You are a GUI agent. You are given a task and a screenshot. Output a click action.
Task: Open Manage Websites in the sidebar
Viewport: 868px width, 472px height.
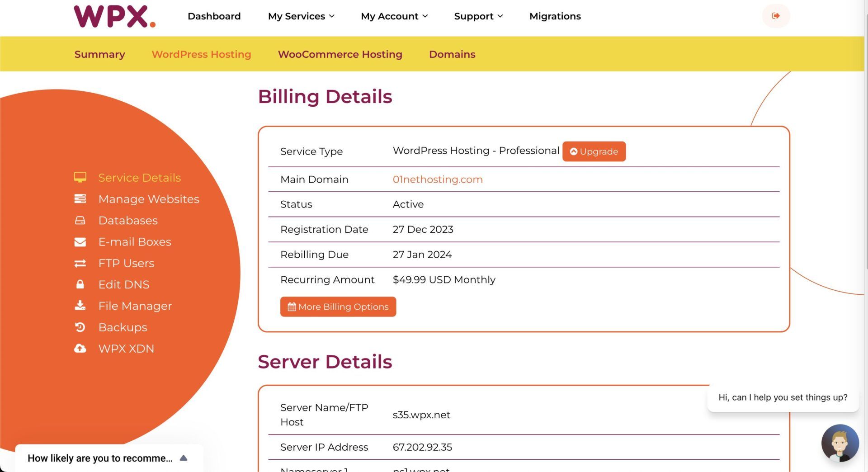(149, 199)
